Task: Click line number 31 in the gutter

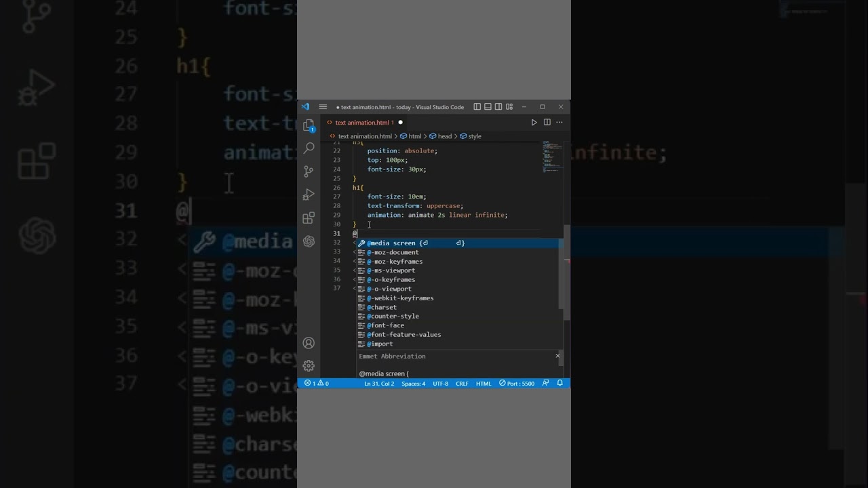Action: [x=336, y=233]
